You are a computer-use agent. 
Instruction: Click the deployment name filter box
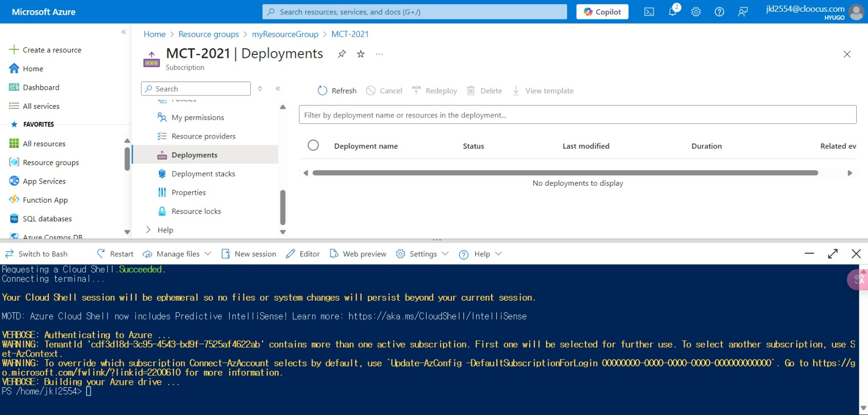[577, 115]
